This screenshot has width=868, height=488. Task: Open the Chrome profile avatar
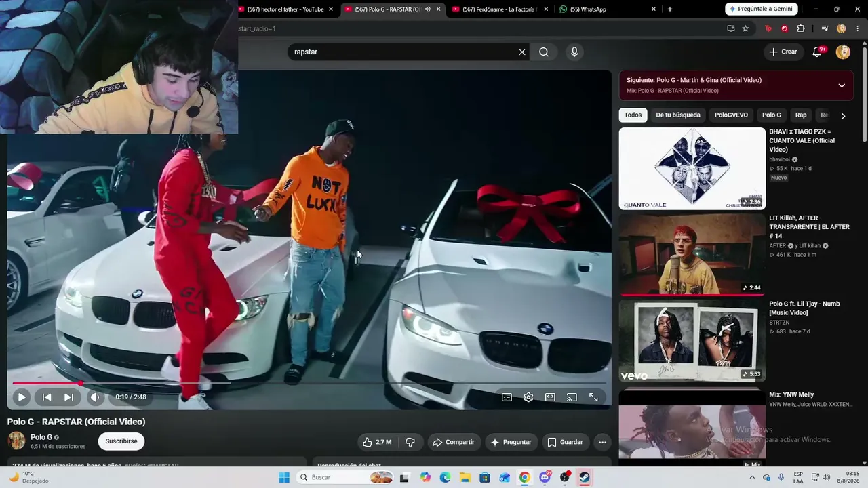[842, 28]
